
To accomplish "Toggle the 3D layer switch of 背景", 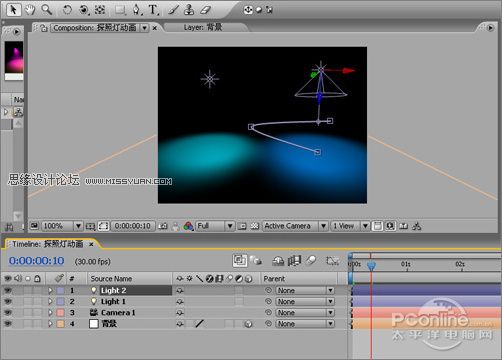I will coord(248,324).
